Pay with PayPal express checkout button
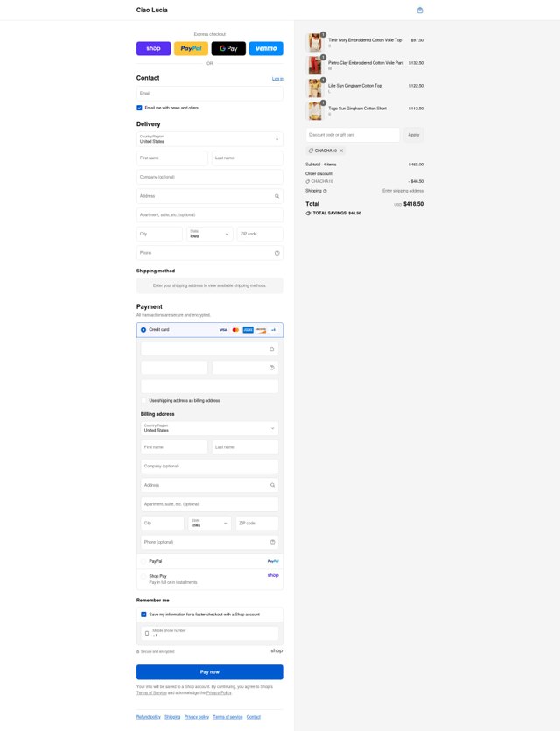The width and height of the screenshot is (560, 731). pyautogui.click(x=191, y=48)
